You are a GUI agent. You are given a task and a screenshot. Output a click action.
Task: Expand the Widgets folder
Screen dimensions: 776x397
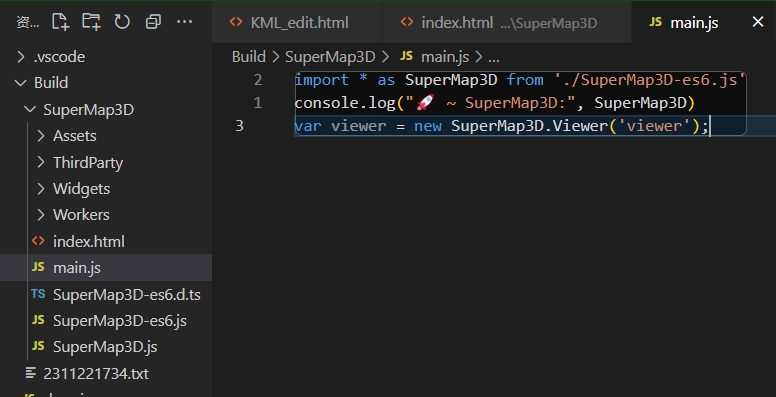click(x=106, y=189)
